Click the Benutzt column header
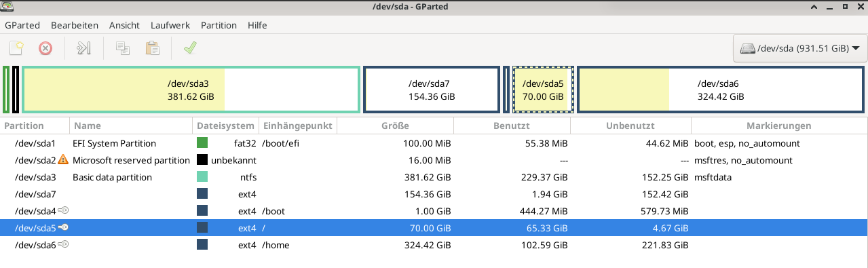The width and height of the screenshot is (868, 268). 512,126
